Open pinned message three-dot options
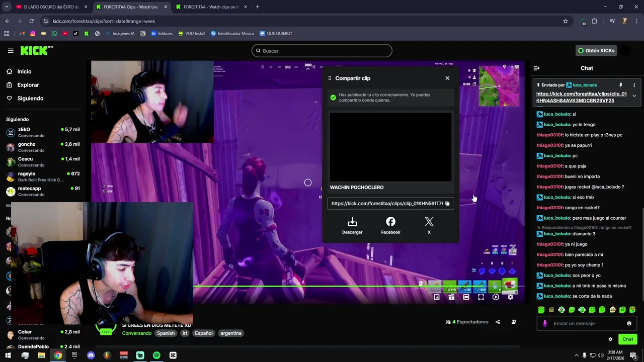The width and height of the screenshot is (644, 362). [x=634, y=85]
